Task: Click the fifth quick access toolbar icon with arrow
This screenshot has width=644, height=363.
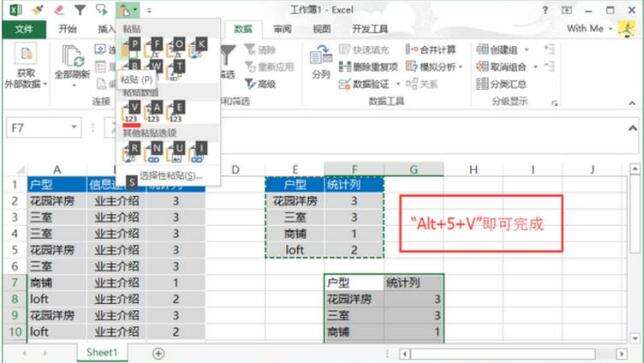Action: tap(101, 10)
